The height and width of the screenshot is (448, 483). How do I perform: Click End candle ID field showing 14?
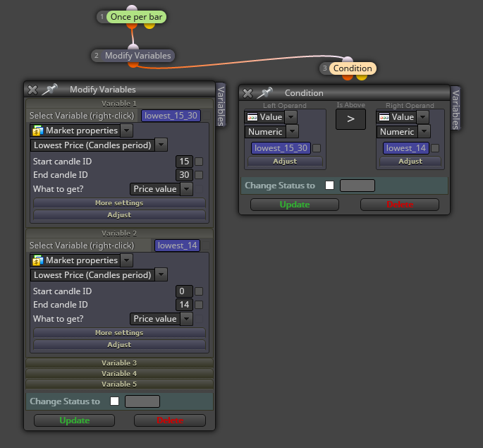184,305
